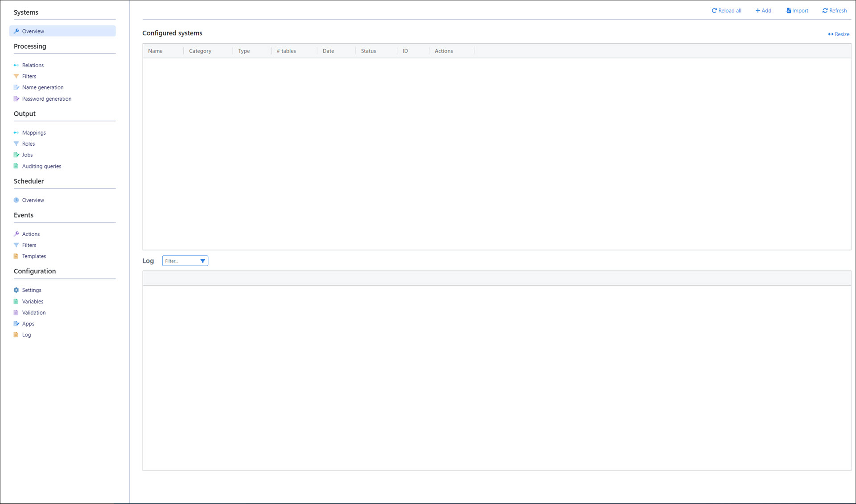Click the Add plus icon
The width and height of the screenshot is (856, 504).
coord(757,11)
